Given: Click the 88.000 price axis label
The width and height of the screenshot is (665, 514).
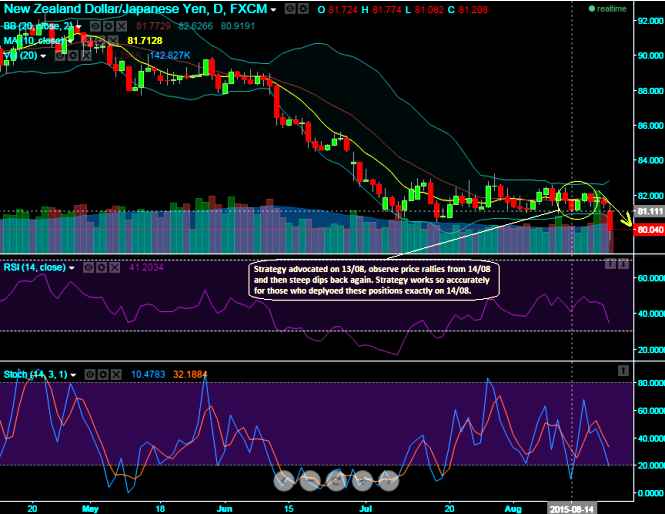Looking at the screenshot, I should pyautogui.click(x=649, y=91).
